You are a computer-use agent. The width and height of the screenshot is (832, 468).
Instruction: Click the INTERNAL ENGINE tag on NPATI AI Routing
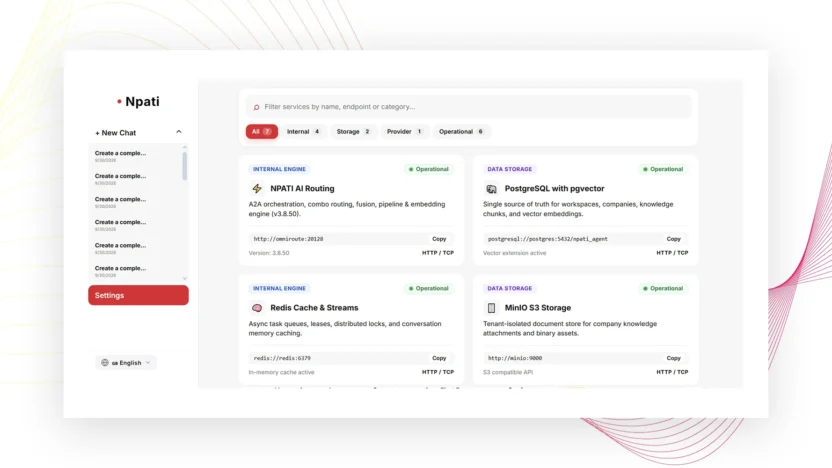[x=279, y=169]
